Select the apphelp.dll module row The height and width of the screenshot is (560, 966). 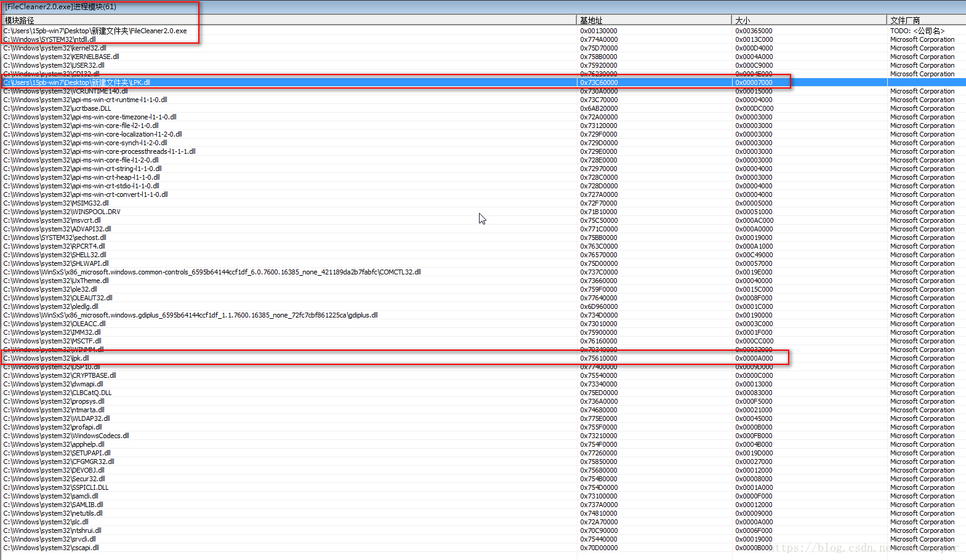[483, 444]
